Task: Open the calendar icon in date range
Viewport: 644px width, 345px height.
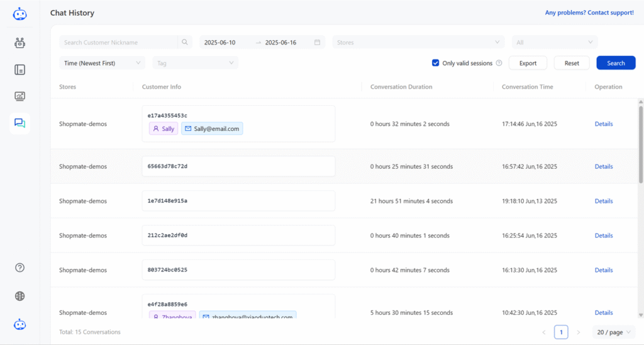Action: (x=317, y=42)
